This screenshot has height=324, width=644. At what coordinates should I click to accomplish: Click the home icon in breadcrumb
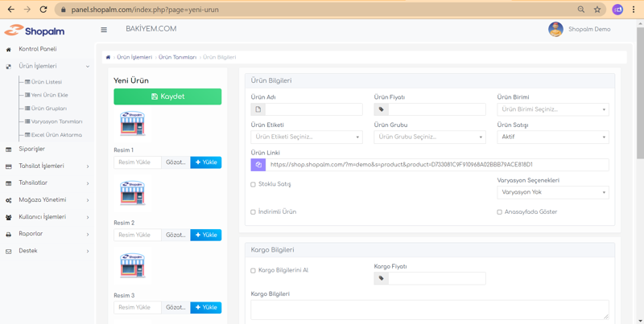[x=109, y=57]
